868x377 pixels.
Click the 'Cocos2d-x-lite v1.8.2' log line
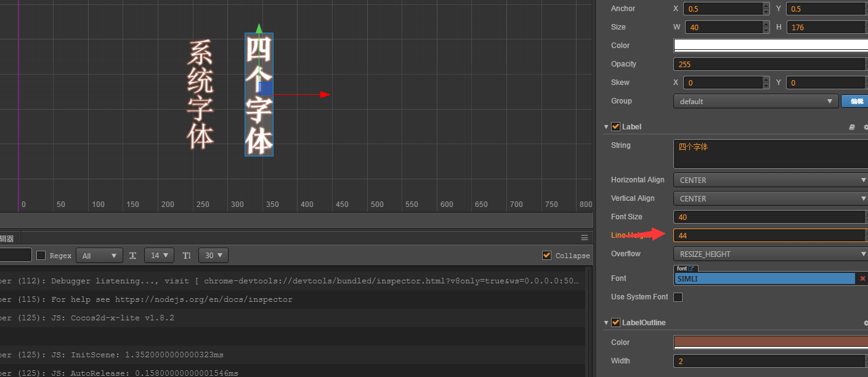(x=293, y=318)
